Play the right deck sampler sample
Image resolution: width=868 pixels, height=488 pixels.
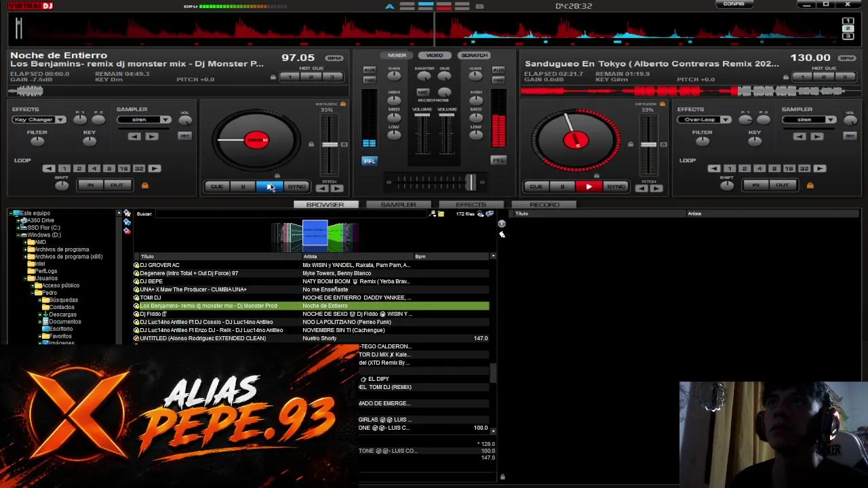click(x=816, y=136)
